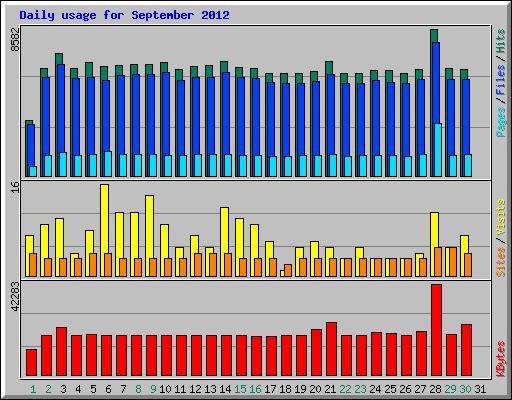This screenshot has height=400, width=512.
Task: Select day 27 on the x-axis
Action: click(x=420, y=389)
